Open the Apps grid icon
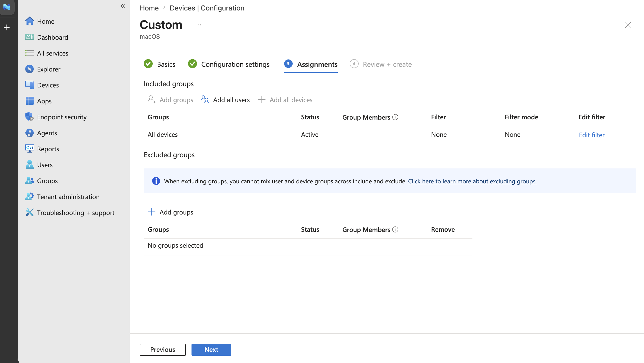 29,101
